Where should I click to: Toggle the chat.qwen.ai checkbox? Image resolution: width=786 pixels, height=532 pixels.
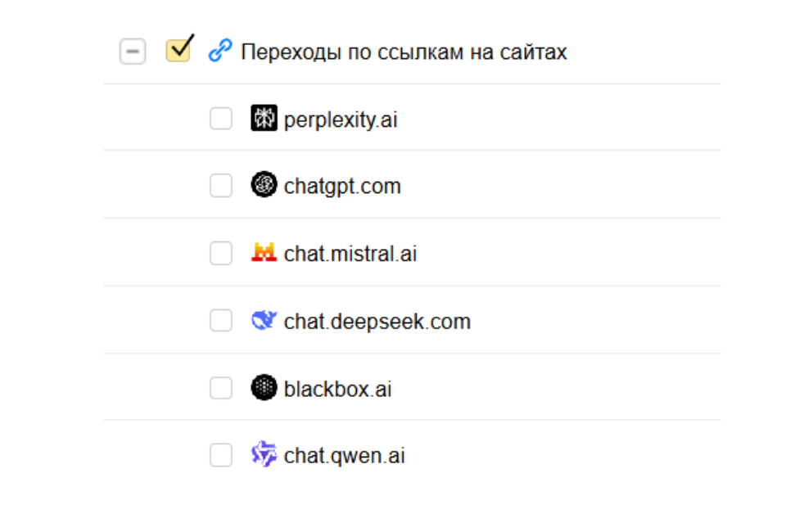[221, 454]
